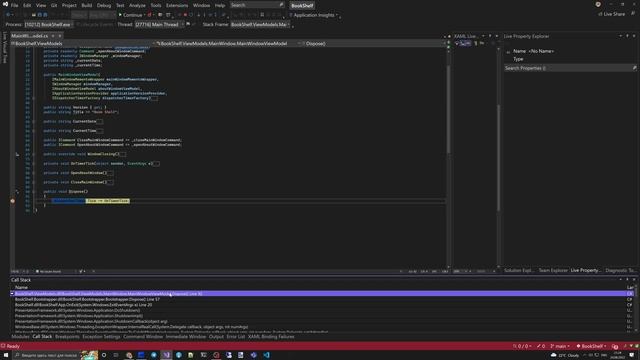Image resolution: width=640 pixels, height=360 pixels.
Task: Click the breakpoint marker in the editor gutter
Action: [12, 201]
